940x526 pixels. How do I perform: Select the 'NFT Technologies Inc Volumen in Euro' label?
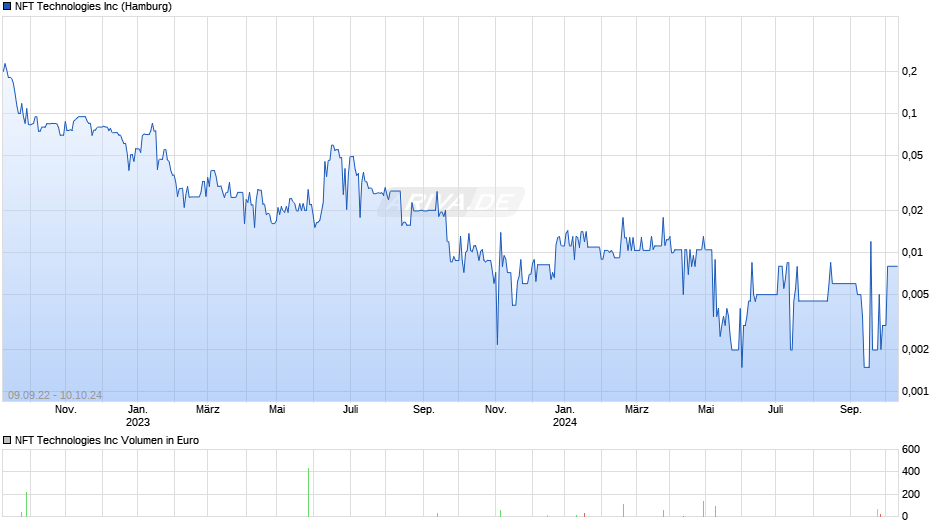(107, 440)
